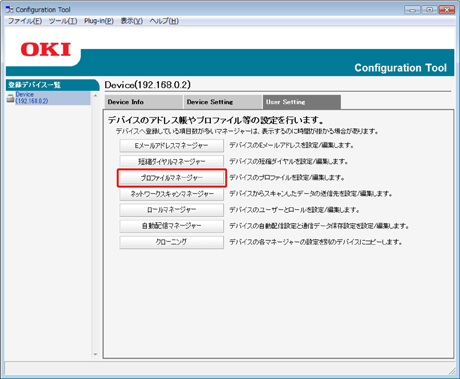Screen dimensions: 460x379
Task: Open the 表示(V) menu
Action: pyautogui.click(x=132, y=21)
